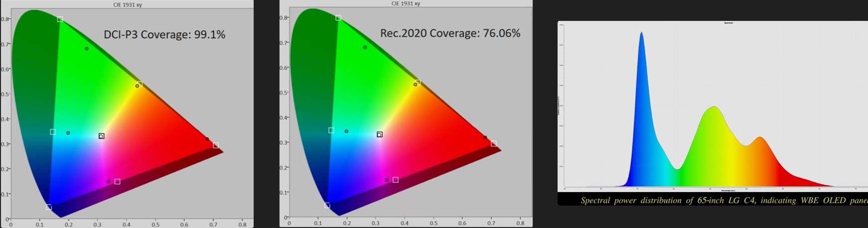Click measured cyan dot in Rec.2020 chart
Screen dimensions: 868x228
point(346,131)
